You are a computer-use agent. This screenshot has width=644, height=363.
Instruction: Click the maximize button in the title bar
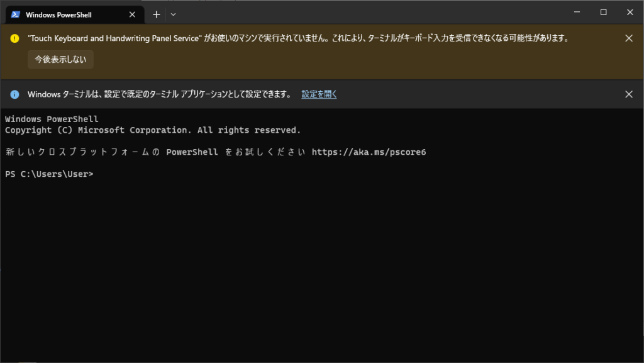coord(602,11)
